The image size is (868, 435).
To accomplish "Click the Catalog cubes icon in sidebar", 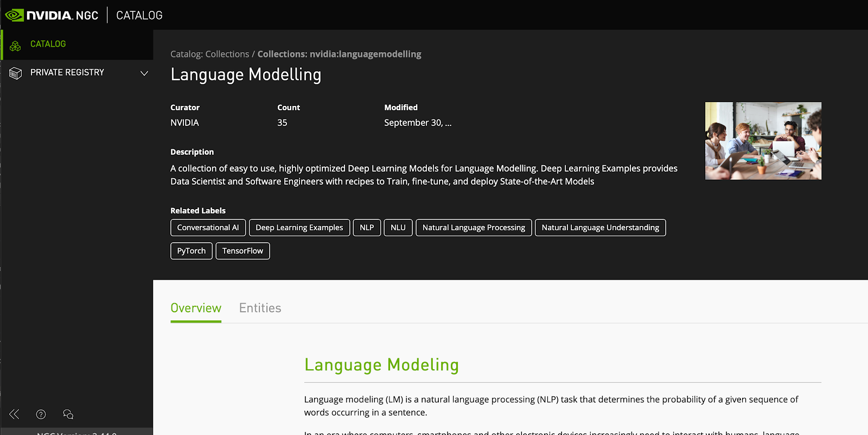I will point(15,46).
